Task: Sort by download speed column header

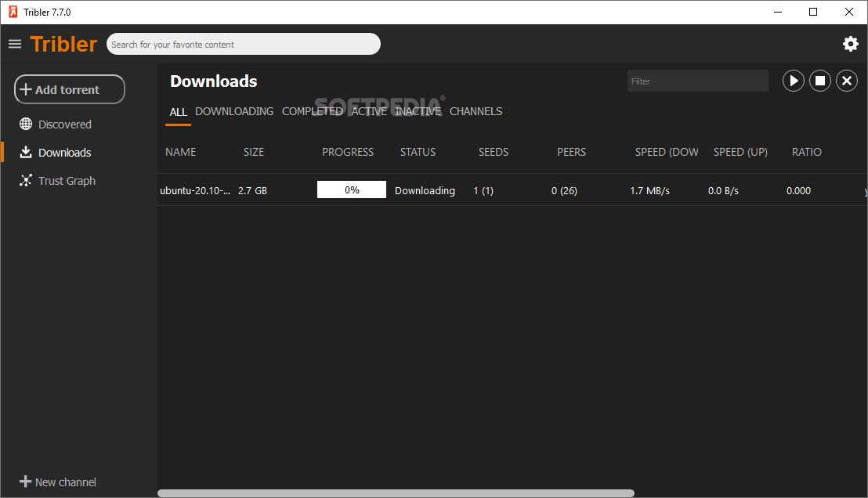Action: (x=667, y=152)
